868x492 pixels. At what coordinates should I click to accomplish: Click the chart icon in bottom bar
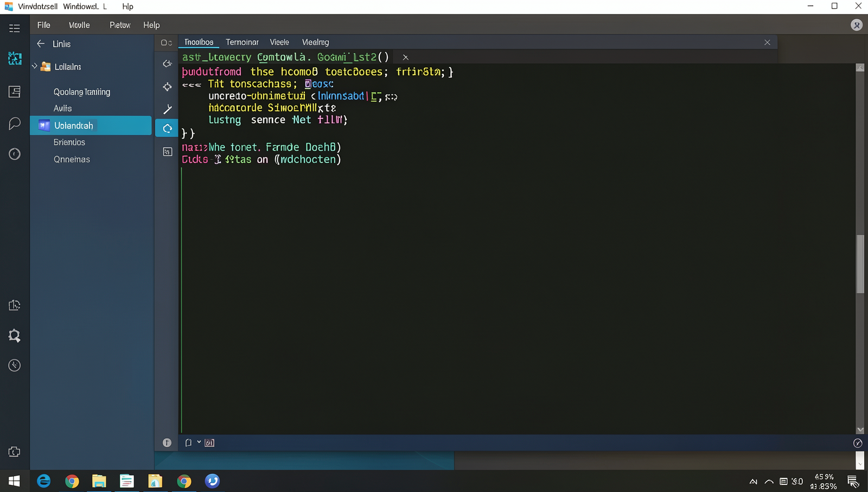[209, 443]
